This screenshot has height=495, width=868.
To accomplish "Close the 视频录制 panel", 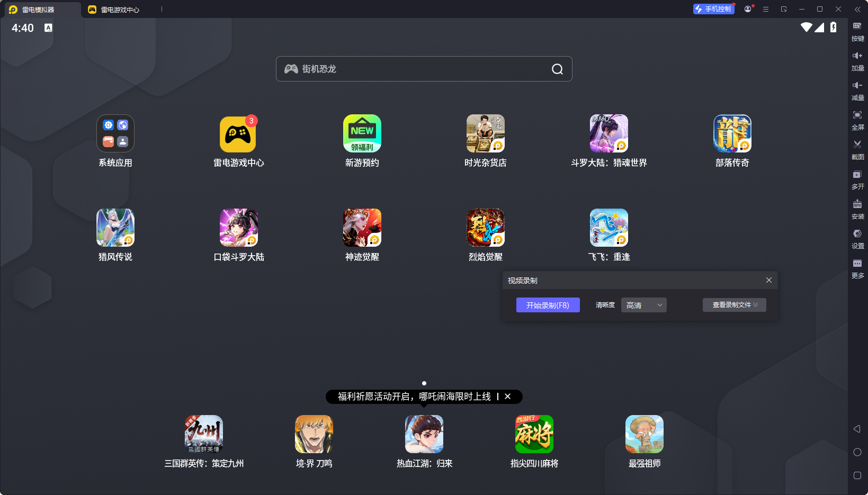I will point(769,280).
